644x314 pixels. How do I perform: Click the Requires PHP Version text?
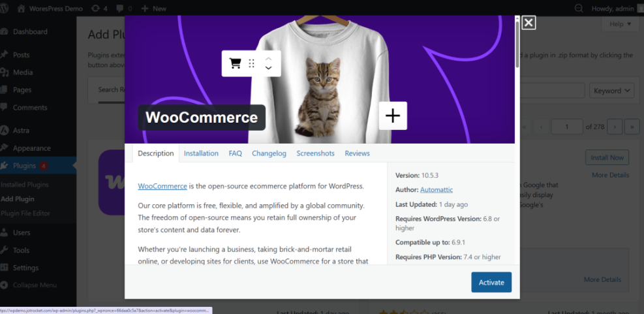point(448,257)
